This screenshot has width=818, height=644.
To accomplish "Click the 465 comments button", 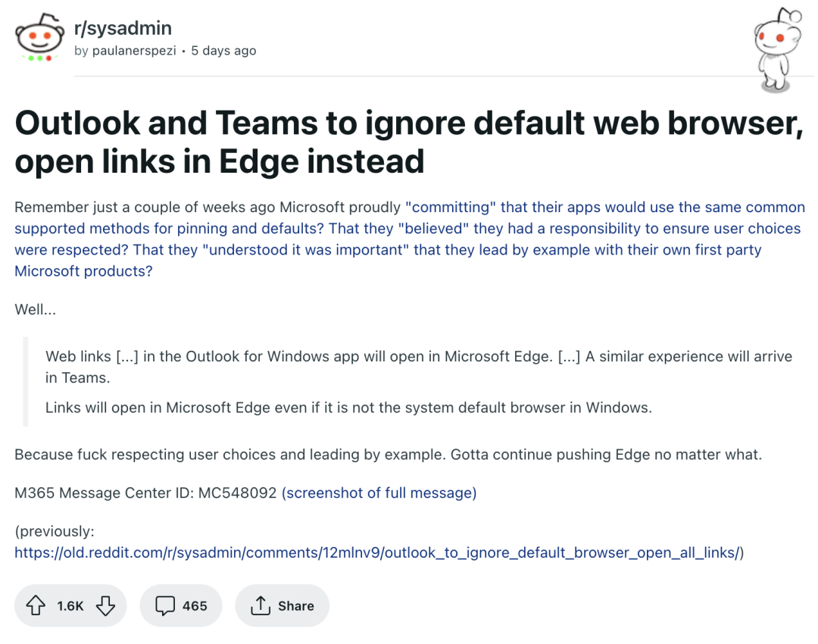I will coord(181,605).
